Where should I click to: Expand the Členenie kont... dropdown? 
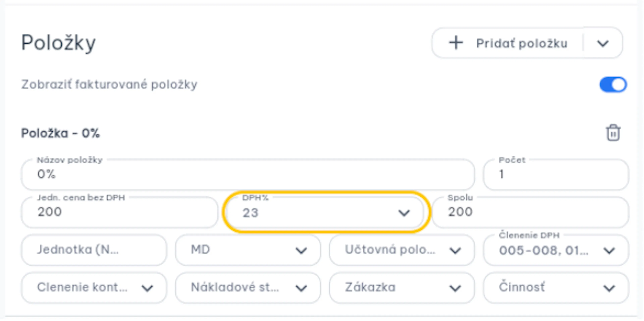pyautogui.click(x=94, y=287)
